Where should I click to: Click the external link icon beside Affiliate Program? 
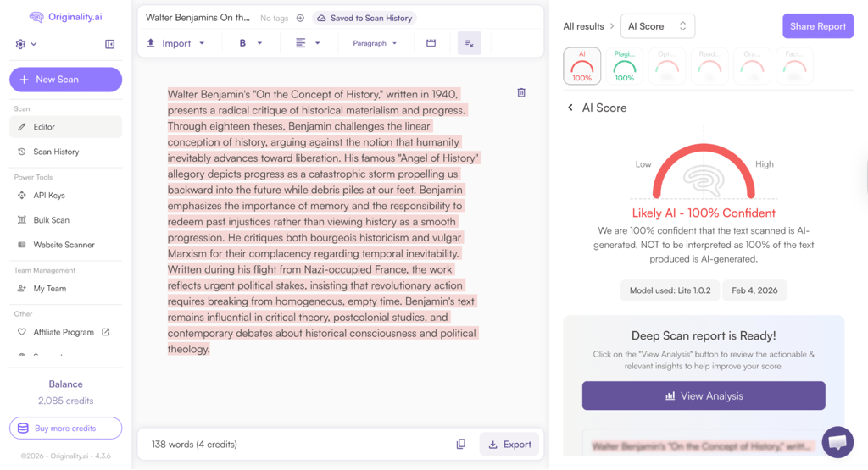click(106, 332)
